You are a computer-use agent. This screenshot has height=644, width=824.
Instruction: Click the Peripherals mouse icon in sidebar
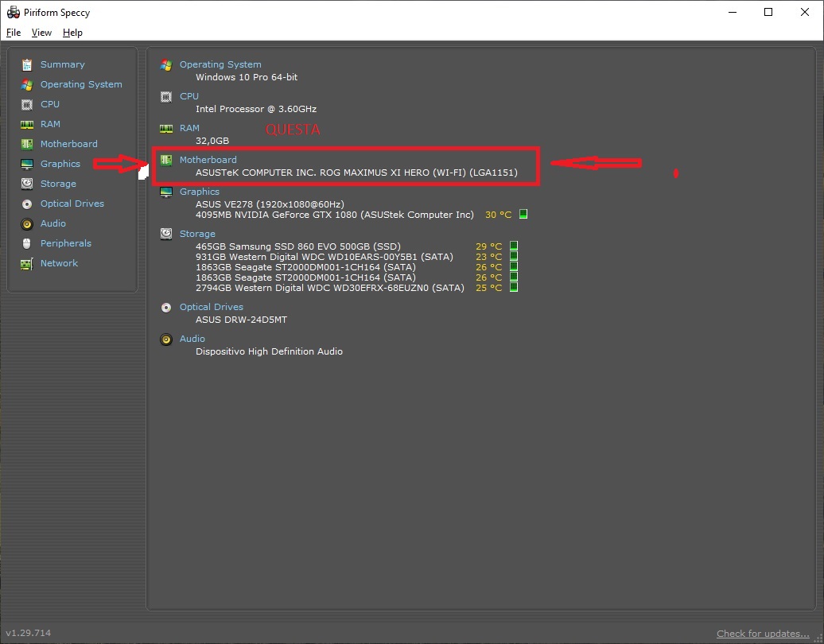click(27, 244)
